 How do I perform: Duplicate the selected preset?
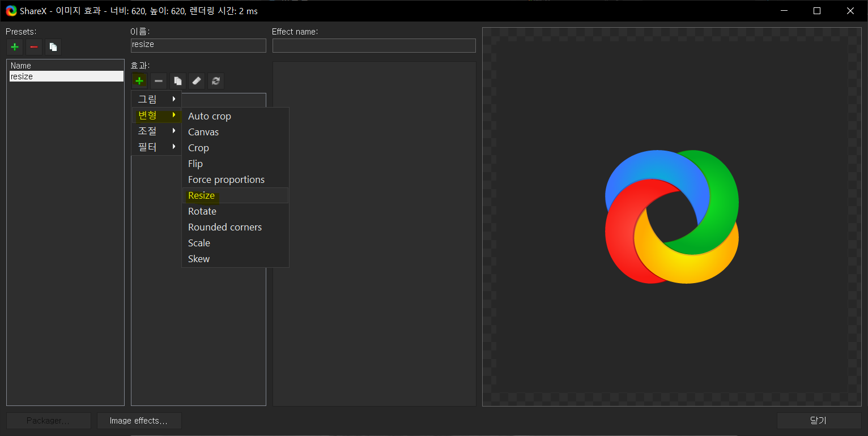click(x=53, y=47)
